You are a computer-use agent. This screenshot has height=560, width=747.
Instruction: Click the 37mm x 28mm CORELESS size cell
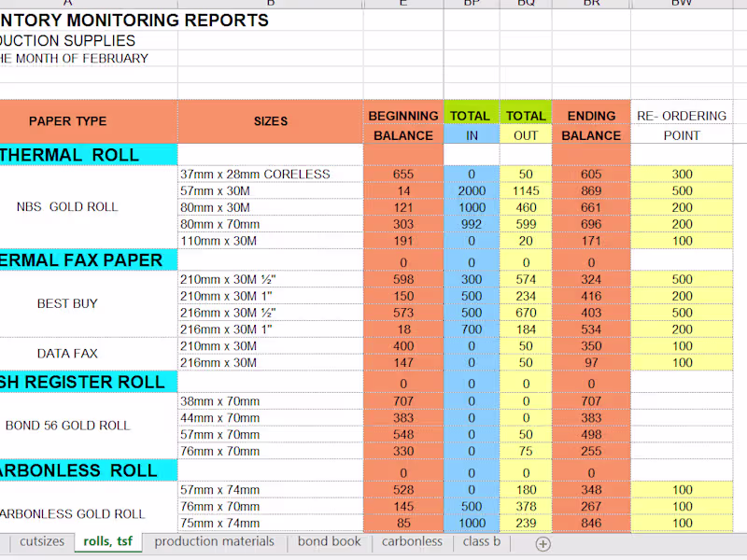tap(271, 174)
